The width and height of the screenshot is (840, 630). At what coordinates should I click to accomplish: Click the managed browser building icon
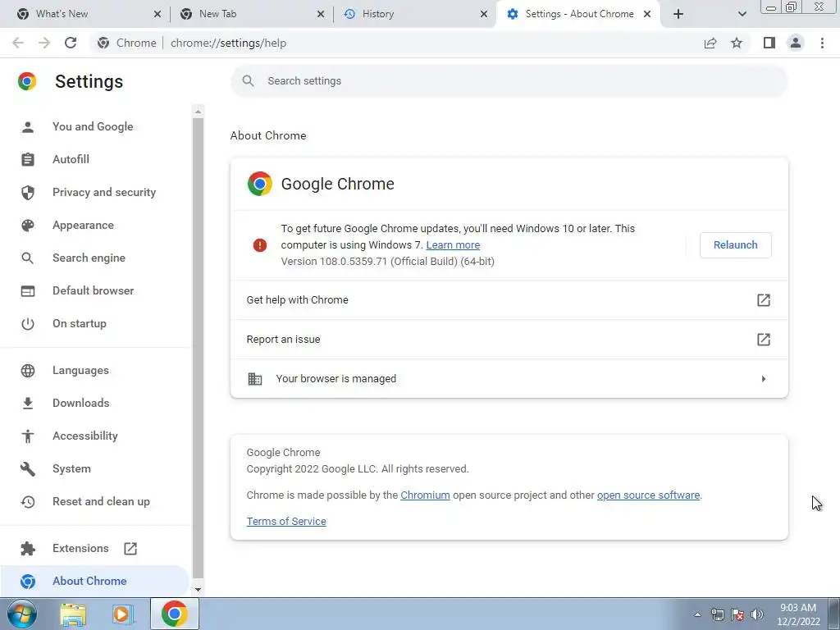tap(255, 379)
